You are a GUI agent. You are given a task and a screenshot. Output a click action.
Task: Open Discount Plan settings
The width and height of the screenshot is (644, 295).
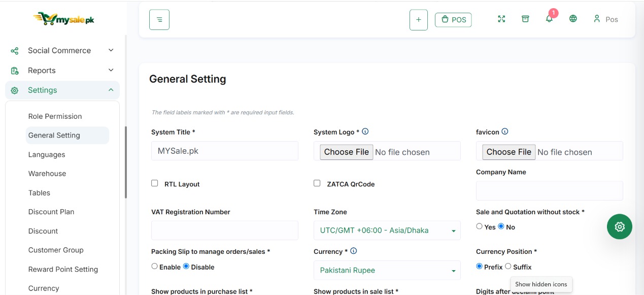[x=51, y=212]
